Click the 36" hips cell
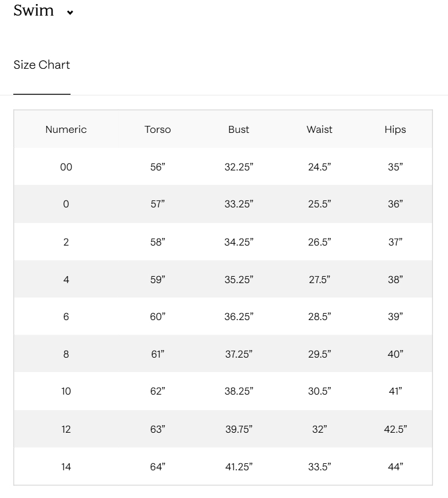This screenshot has width=448, height=498. click(395, 204)
